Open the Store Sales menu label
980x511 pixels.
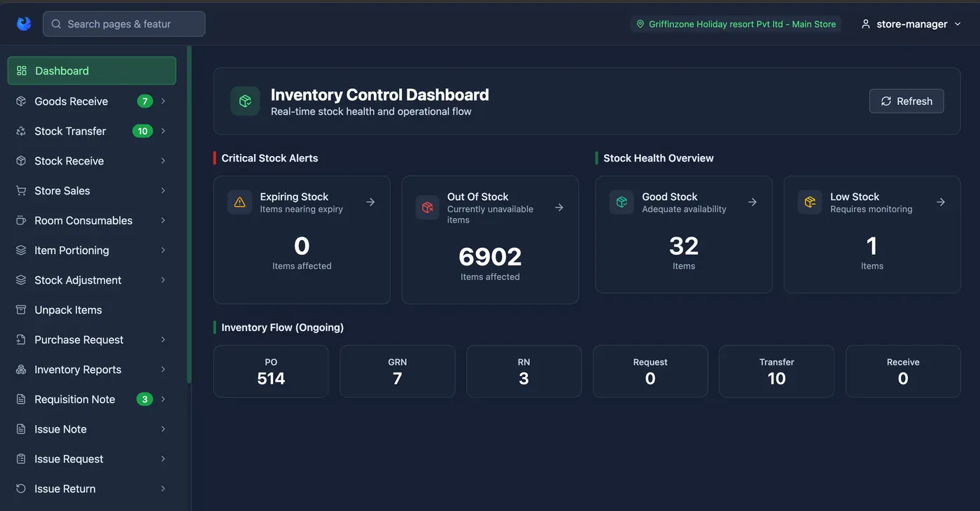click(62, 190)
